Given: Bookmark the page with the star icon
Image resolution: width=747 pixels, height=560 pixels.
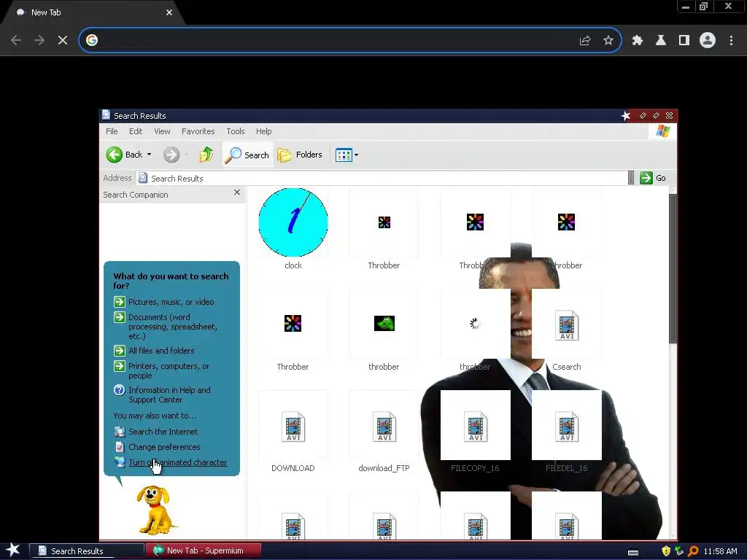Looking at the screenshot, I should [x=608, y=41].
